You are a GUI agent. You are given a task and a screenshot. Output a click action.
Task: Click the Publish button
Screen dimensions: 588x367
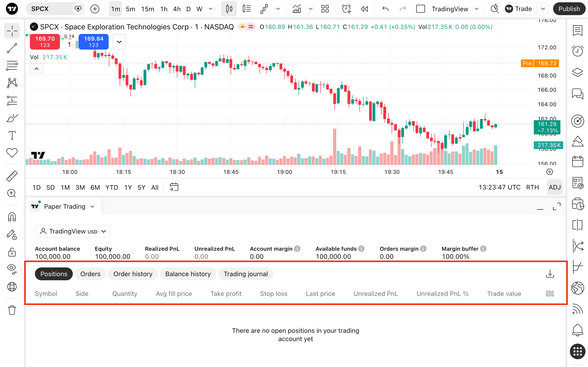(x=569, y=9)
